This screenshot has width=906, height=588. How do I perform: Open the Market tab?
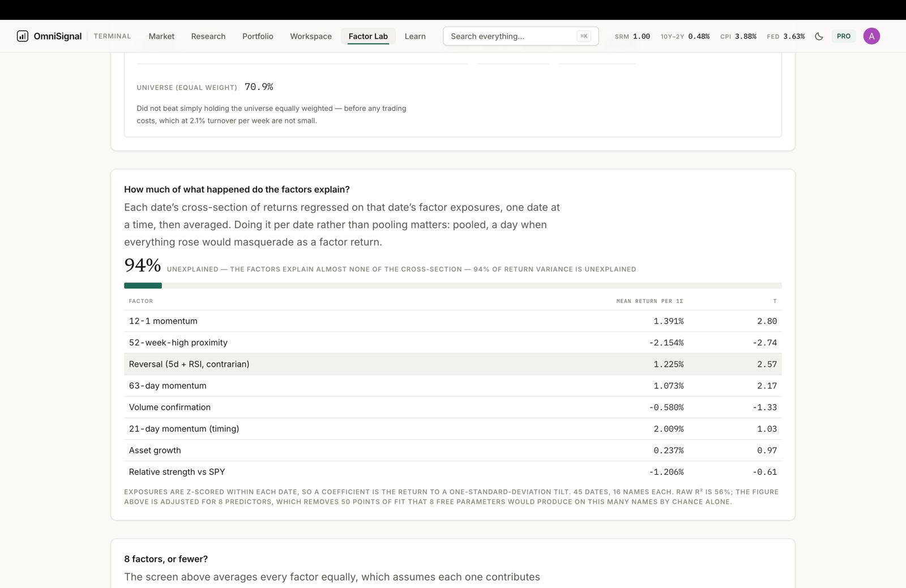tap(161, 36)
